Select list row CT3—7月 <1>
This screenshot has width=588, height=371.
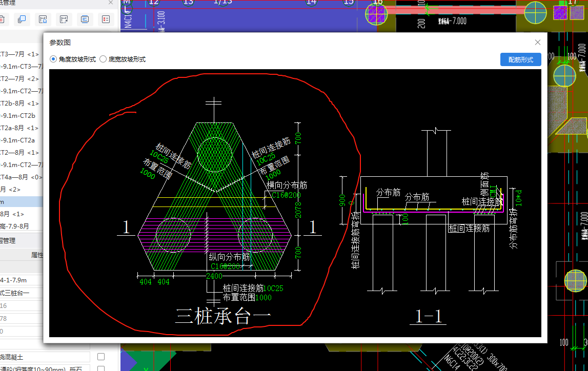22,54
